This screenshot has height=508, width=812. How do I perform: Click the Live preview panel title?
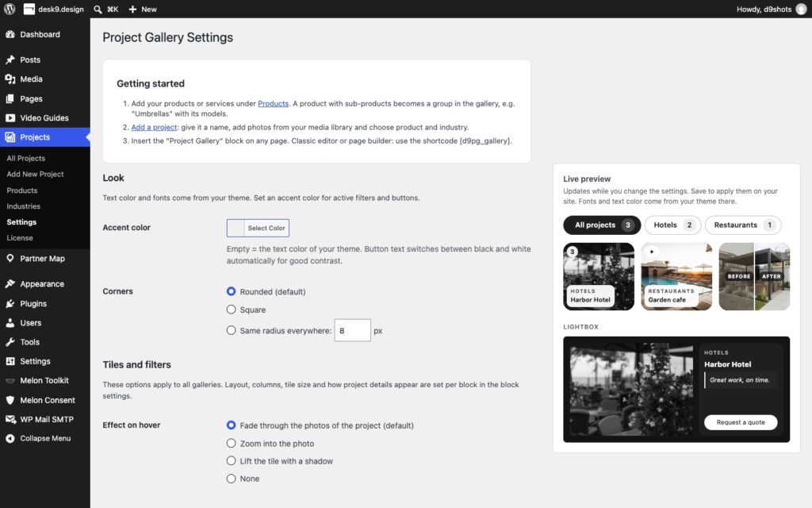587,179
